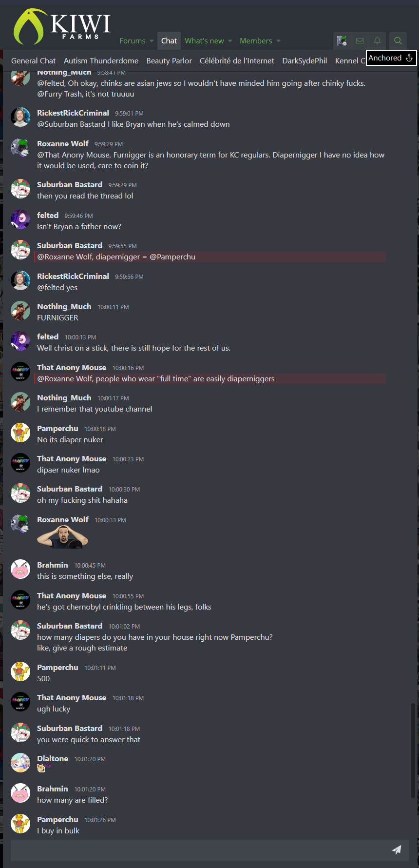The image size is (419, 868).
Task: Switch to the Autism Thunderdome room
Action: 101,61
